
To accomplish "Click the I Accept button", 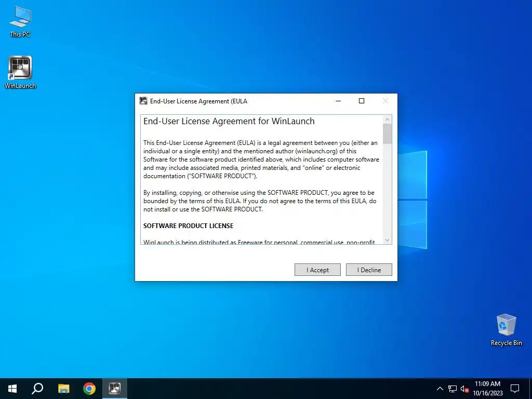I will pyautogui.click(x=317, y=270).
